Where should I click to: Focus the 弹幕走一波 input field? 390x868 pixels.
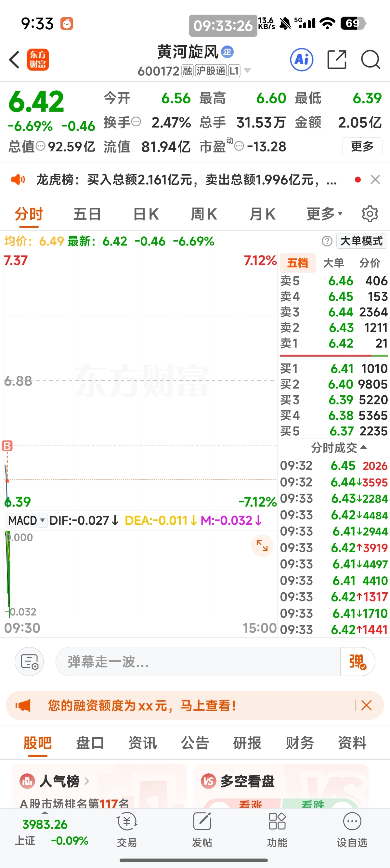coord(198,662)
